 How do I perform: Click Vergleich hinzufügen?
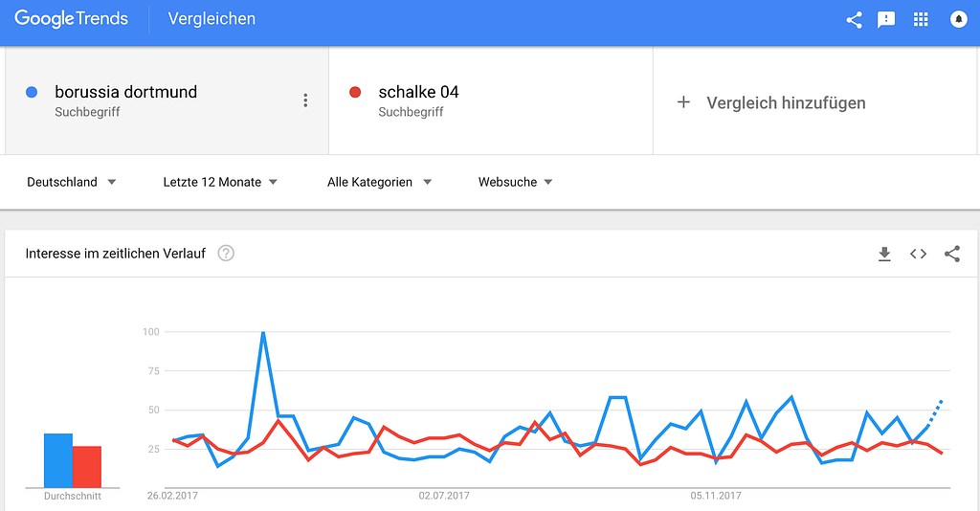point(786,102)
